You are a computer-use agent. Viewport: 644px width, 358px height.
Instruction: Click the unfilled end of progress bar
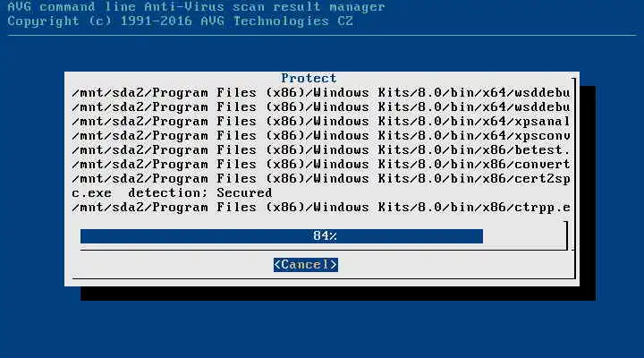(523, 236)
